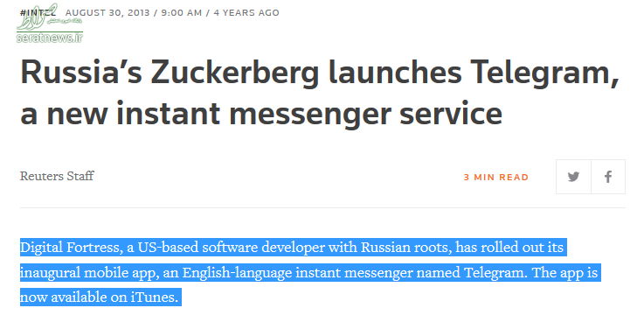This screenshot has height=329, width=644.
Task: Open the #INTEL topic tag
Action: tap(38, 12)
